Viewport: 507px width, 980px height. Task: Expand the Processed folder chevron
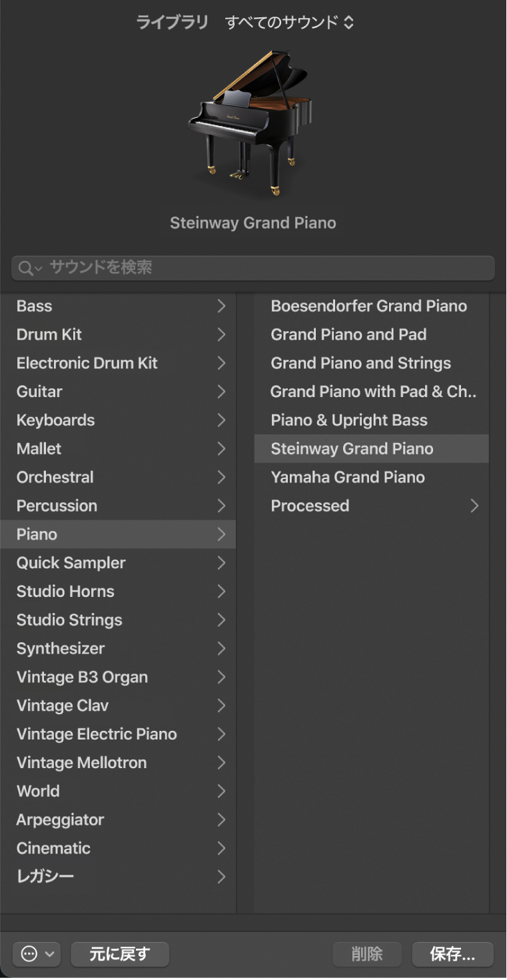click(x=474, y=506)
